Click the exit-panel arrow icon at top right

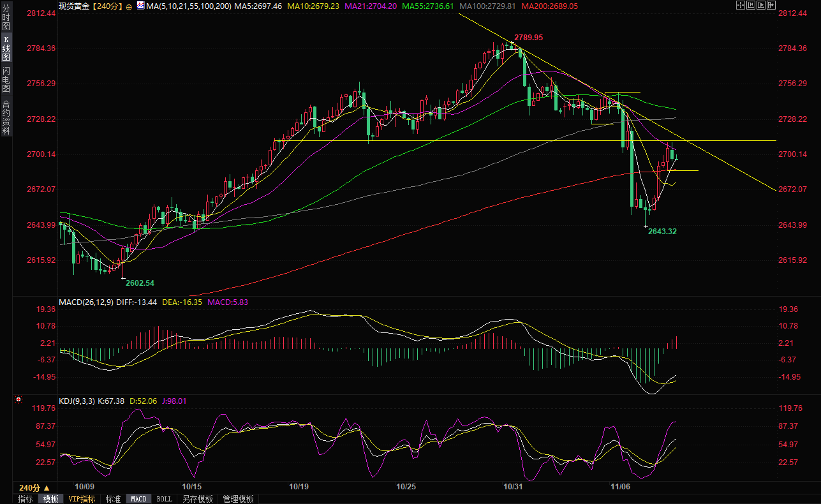[771, 5]
